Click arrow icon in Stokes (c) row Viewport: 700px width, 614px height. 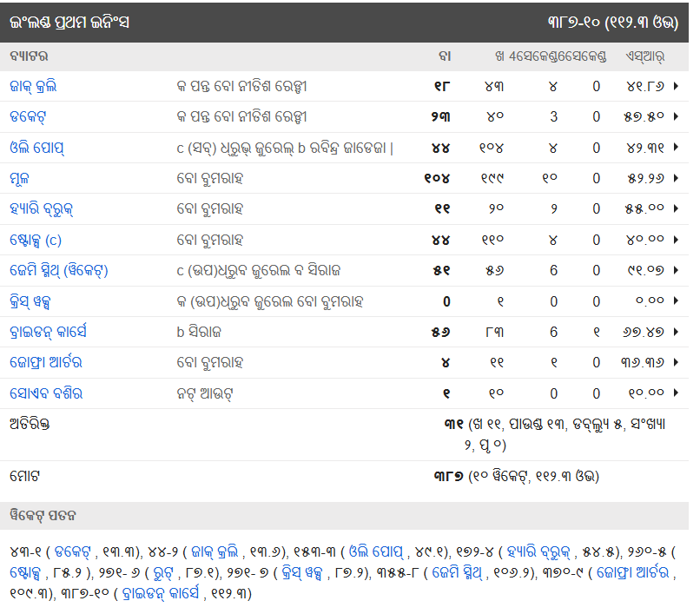(x=677, y=240)
